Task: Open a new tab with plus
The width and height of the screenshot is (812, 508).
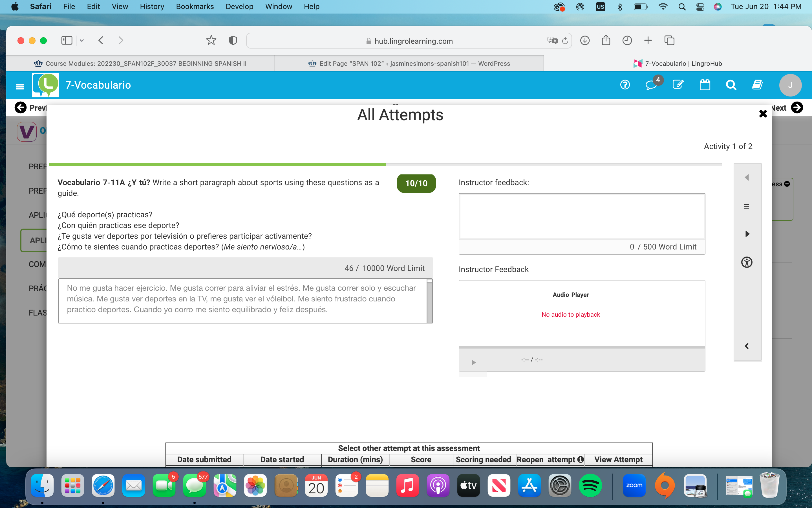Action: click(x=648, y=41)
